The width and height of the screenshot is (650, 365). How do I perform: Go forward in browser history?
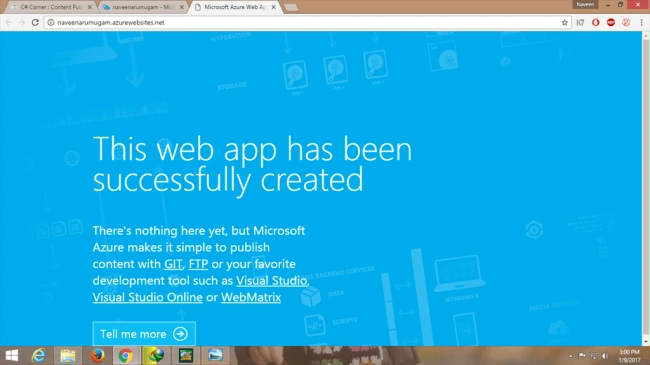pyautogui.click(x=22, y=22)
